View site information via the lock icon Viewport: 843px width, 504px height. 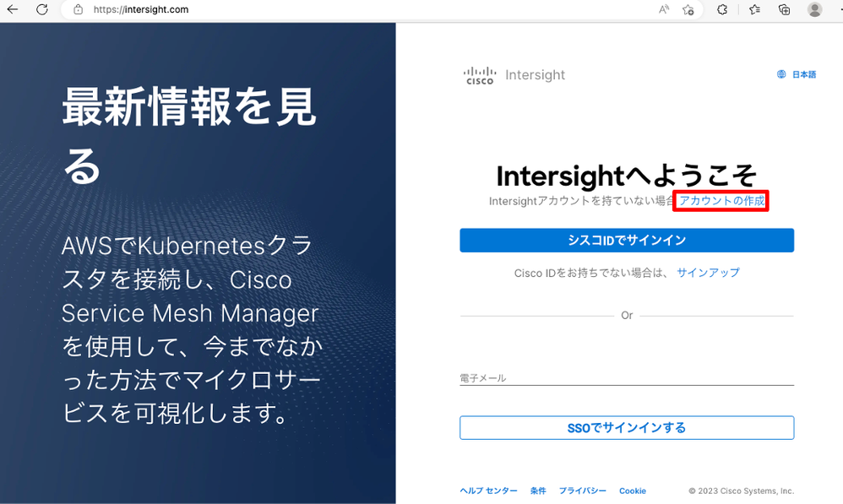click(78, 9)
